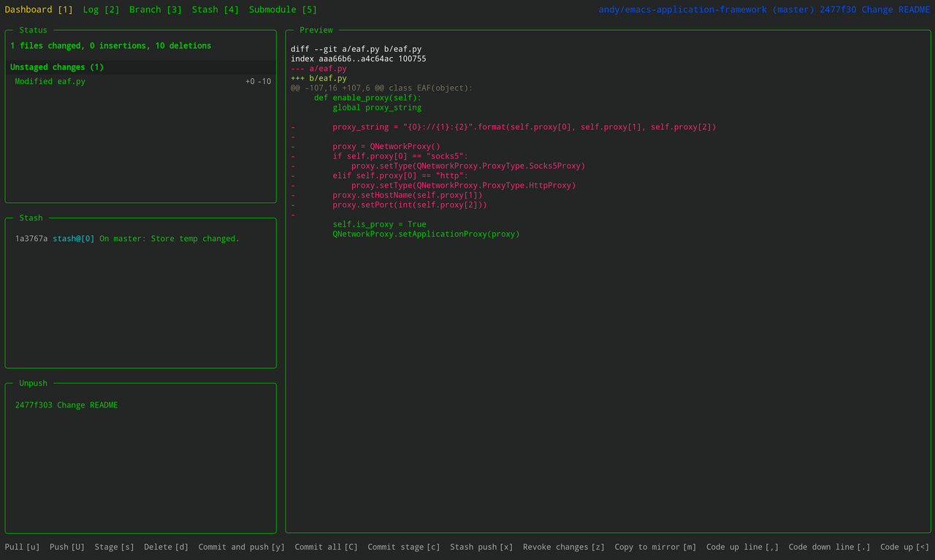
Task: Switch to the Dashboard [1] tab
Action: 39,9
